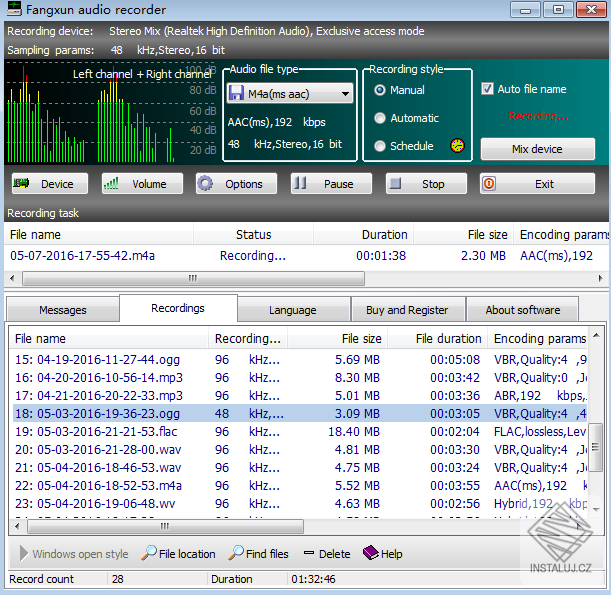The image size is (611, 595).
Task: Click the Stop button label
Action: pos(433,184)
